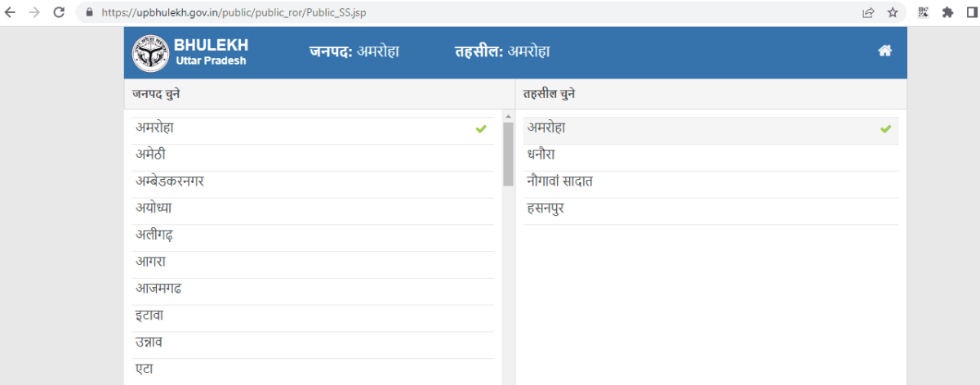Bookmark the page using the star icon

click(893, 12)
